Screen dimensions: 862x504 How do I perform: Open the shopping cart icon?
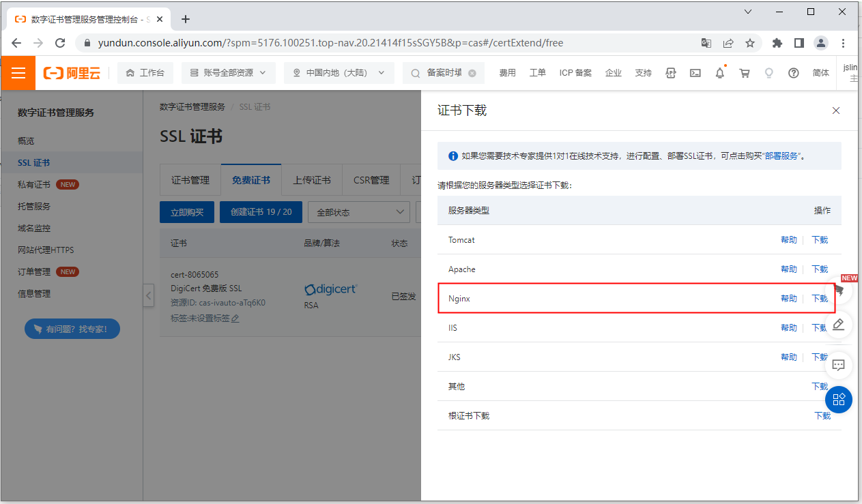tap(745, 73)
